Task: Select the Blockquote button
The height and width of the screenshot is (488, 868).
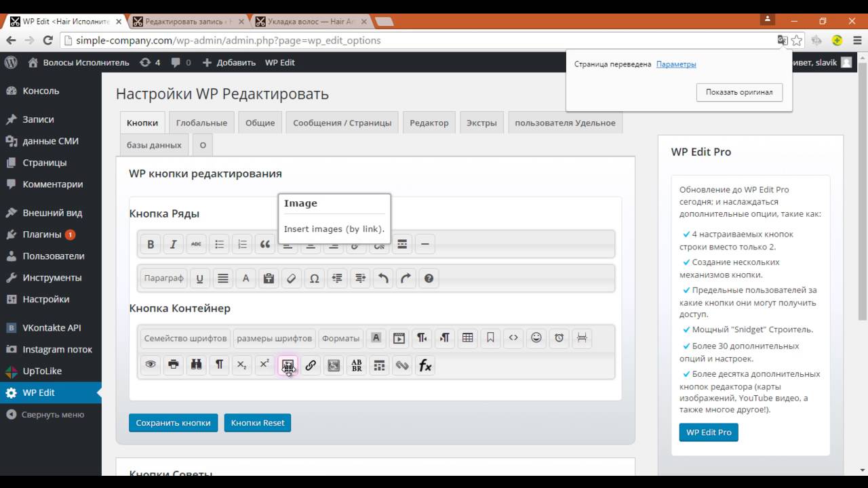Action: coord(265,245)
